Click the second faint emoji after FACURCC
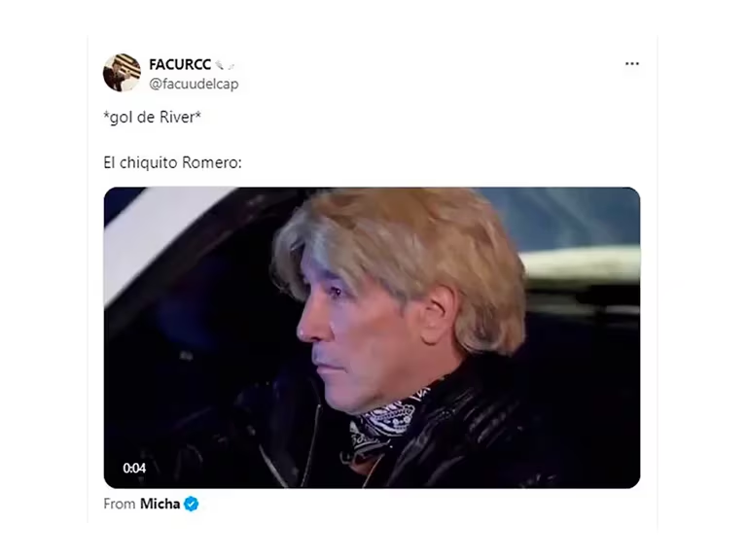Screen dimensions: 747x560 [231, 64]
